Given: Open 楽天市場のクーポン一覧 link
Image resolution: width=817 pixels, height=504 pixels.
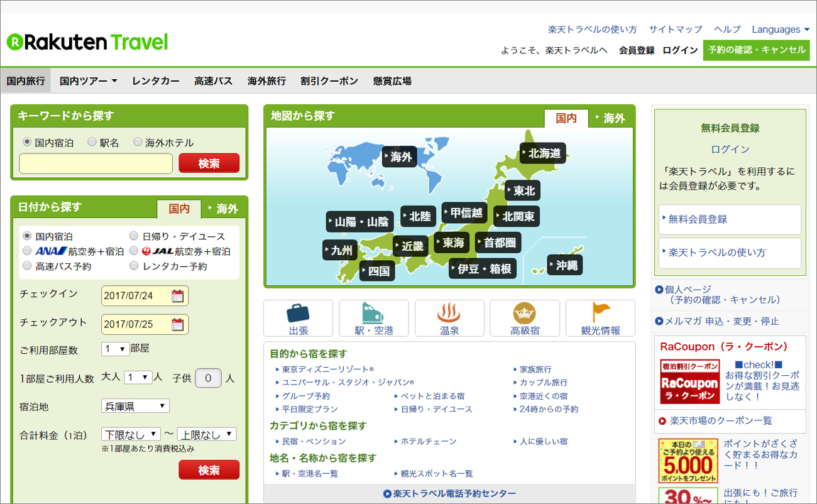Looking at the screenshot, I should 721,420.
